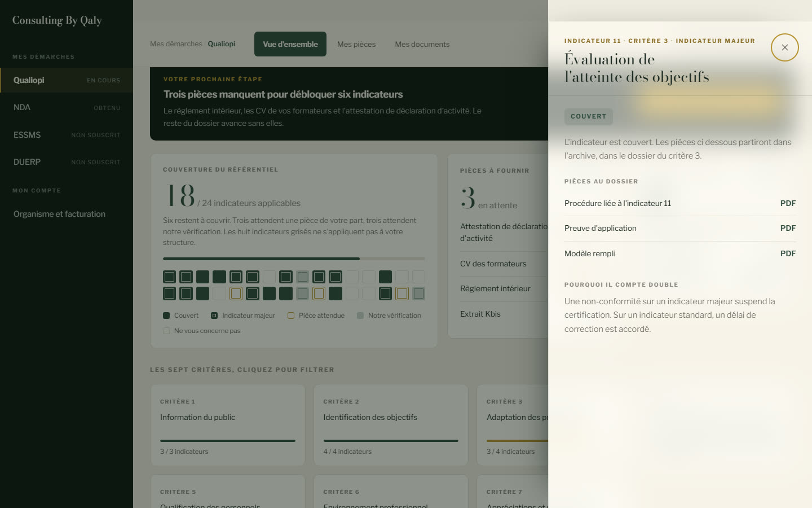Select Qualiopi in the sidebar
This screenshot has height=508, width=812.
click(67, 80)
